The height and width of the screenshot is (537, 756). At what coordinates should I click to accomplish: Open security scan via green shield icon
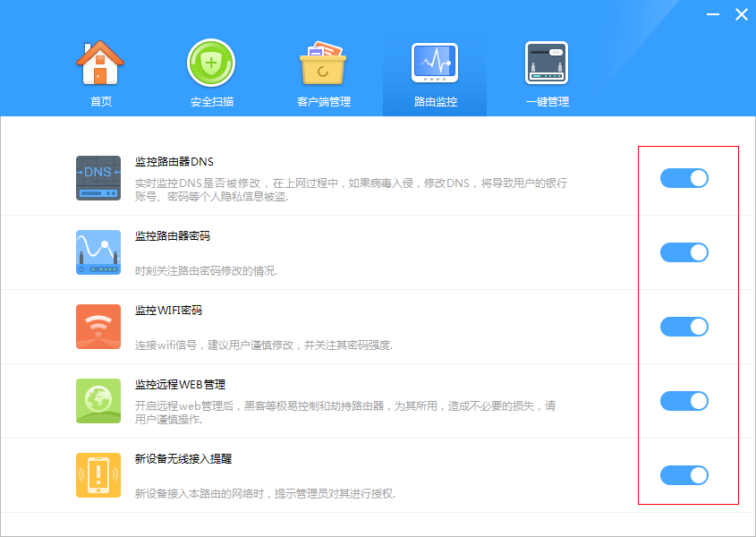pyautogui.click(x=211, y=63)
